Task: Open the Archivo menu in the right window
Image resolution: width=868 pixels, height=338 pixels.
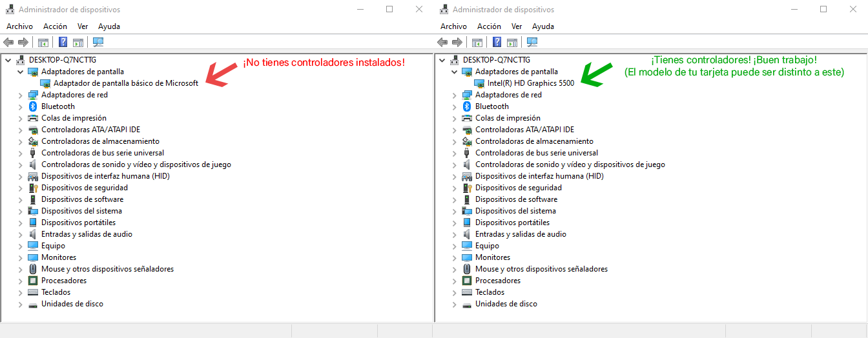Action: pos(453,26)
